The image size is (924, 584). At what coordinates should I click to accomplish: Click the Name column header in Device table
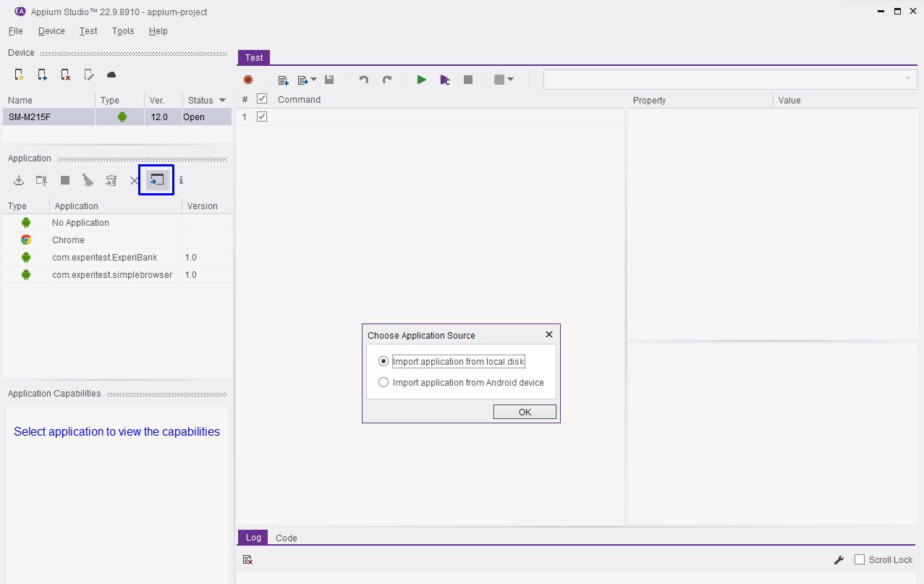pyautogui.click(x=49, y=100)
